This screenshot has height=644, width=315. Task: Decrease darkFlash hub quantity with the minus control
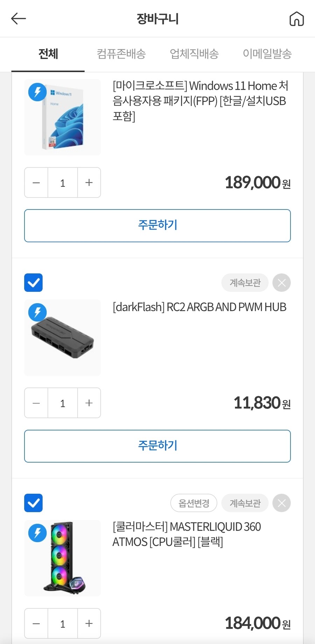[x=36, y=403]
